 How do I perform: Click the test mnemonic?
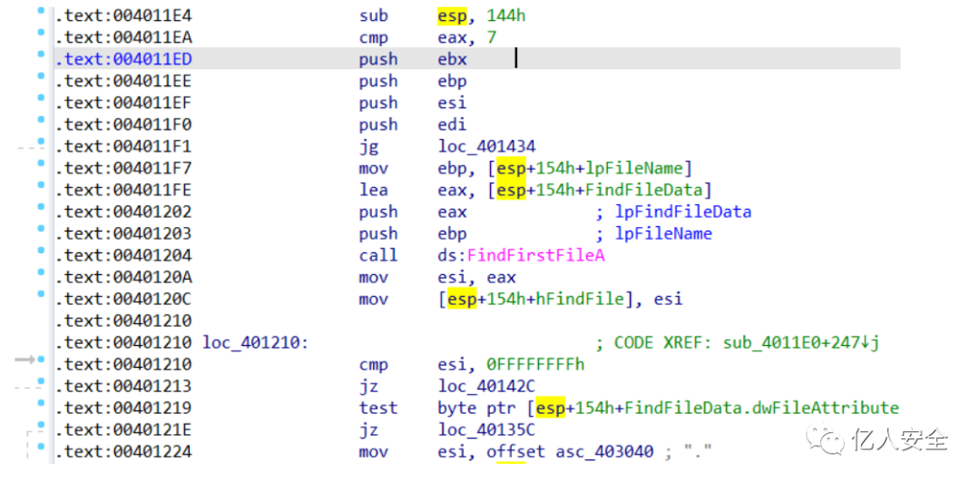[378, 408]
